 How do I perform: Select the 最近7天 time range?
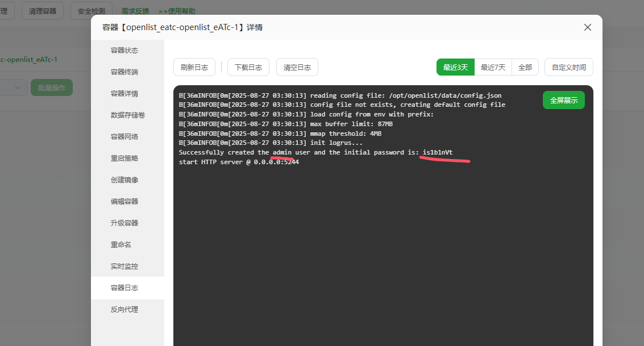tap(493, 67)
